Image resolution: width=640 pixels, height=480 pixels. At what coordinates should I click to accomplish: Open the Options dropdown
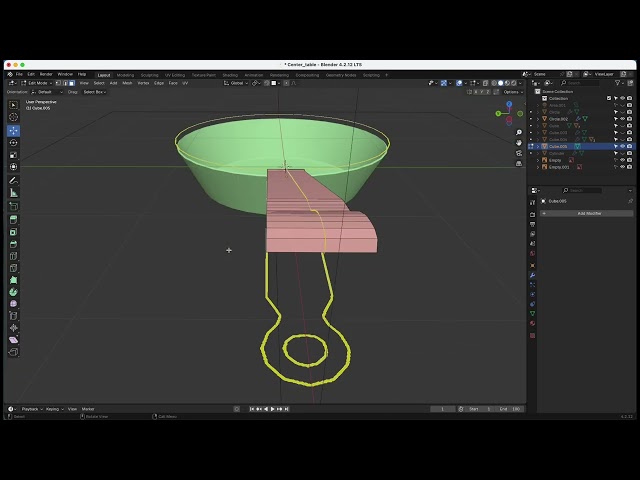pos(513,92)
